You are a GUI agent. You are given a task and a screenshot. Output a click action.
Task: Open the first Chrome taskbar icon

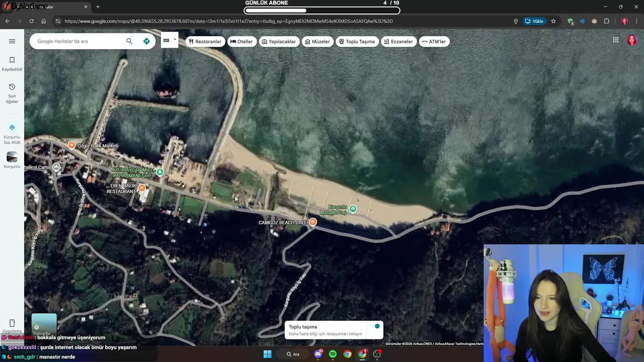[x=347, y=354]
